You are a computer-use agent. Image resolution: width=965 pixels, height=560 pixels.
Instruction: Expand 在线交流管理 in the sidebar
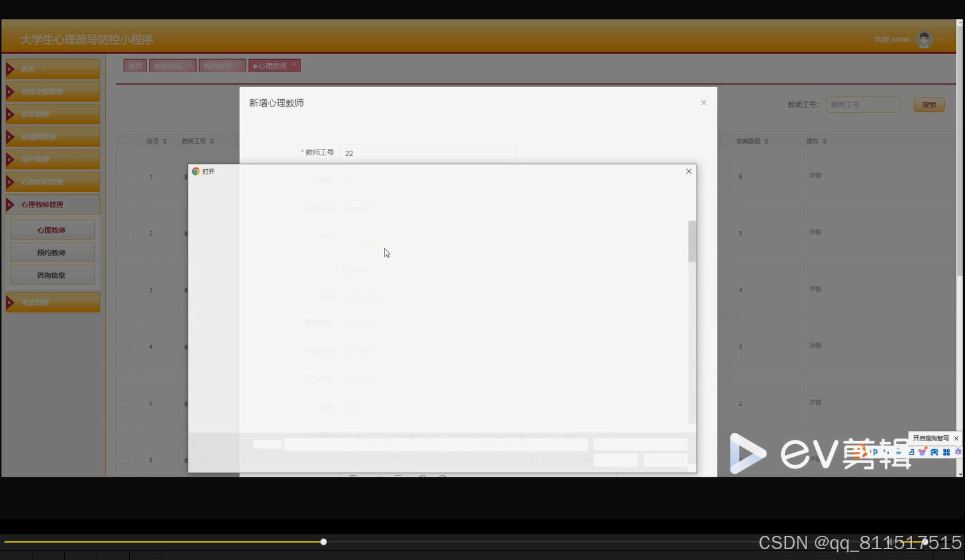coord(52,92)
